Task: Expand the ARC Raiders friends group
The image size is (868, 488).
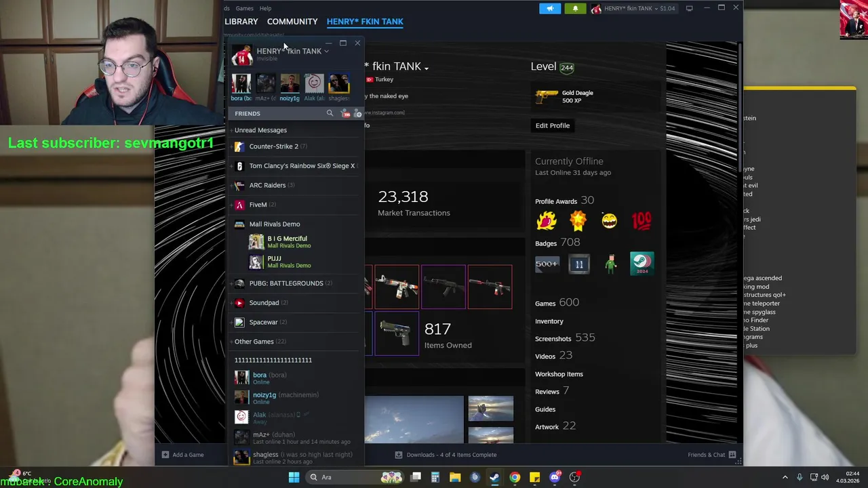Action: pos(231,185)
